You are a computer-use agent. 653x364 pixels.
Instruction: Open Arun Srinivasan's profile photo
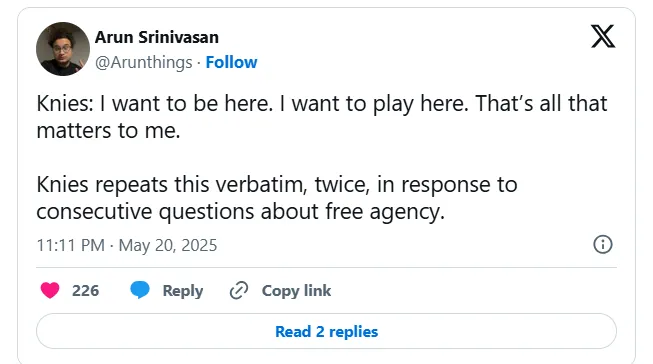pyautogui.click(x=63, y=49)
